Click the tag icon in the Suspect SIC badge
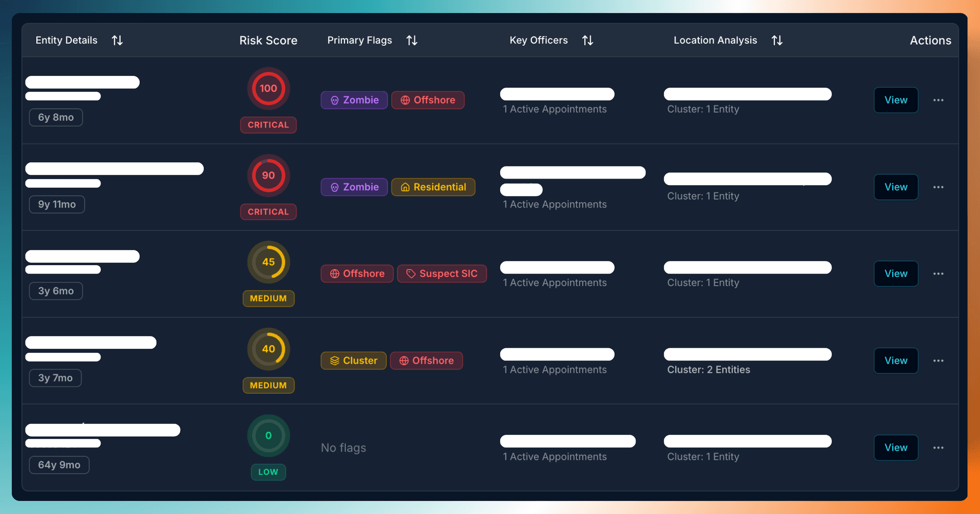Image resolution: width=980 pixels, height=514 pixels. (411, 273)
